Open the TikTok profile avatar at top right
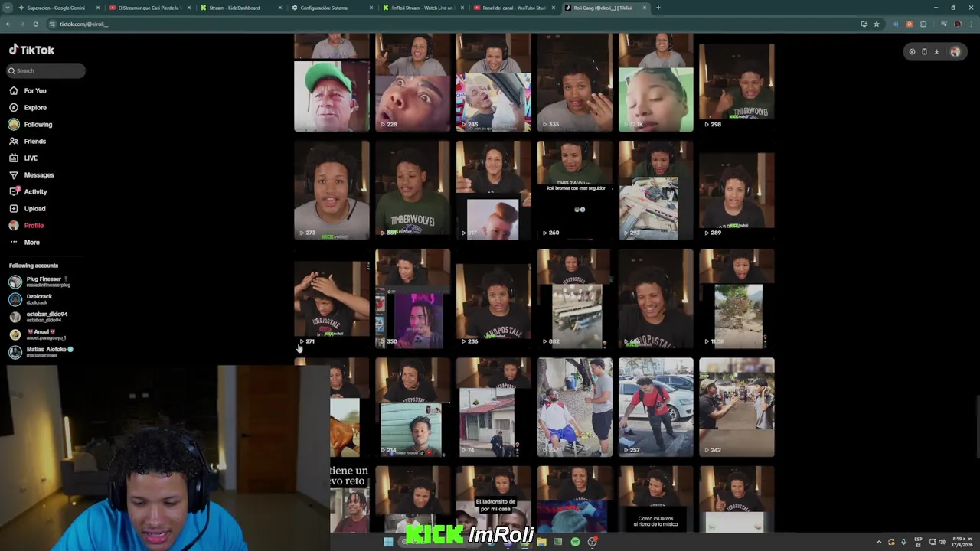Image resolution: width=980 pixels, height=551 pixels. pyautogui.click(x=955, y=51)
